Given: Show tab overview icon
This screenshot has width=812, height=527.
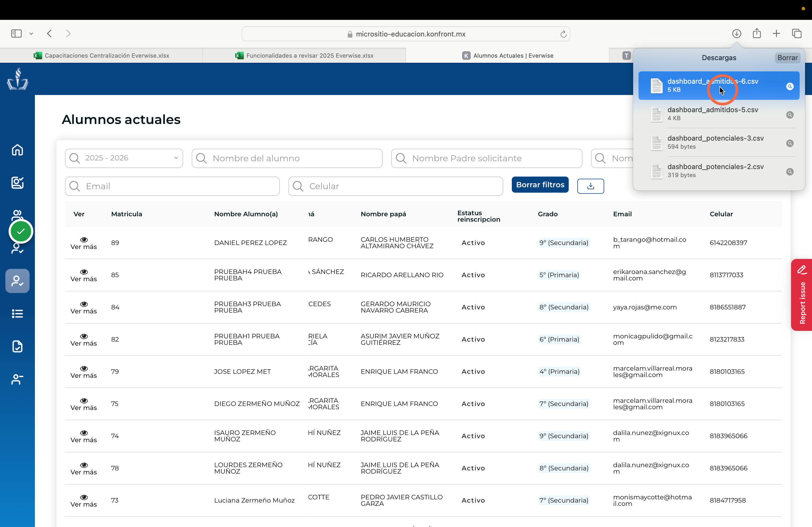Looking at the screenshot, I should [x=797, y=33].
